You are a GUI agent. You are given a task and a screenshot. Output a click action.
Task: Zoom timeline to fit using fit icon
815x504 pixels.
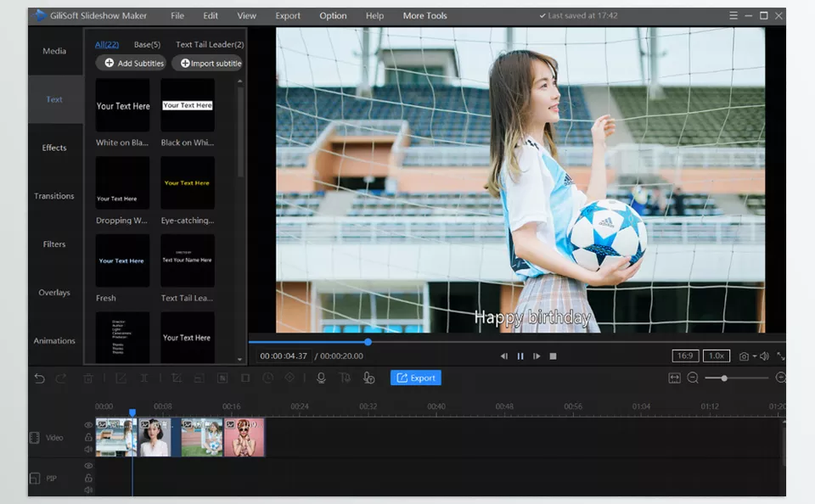[675, 378]
